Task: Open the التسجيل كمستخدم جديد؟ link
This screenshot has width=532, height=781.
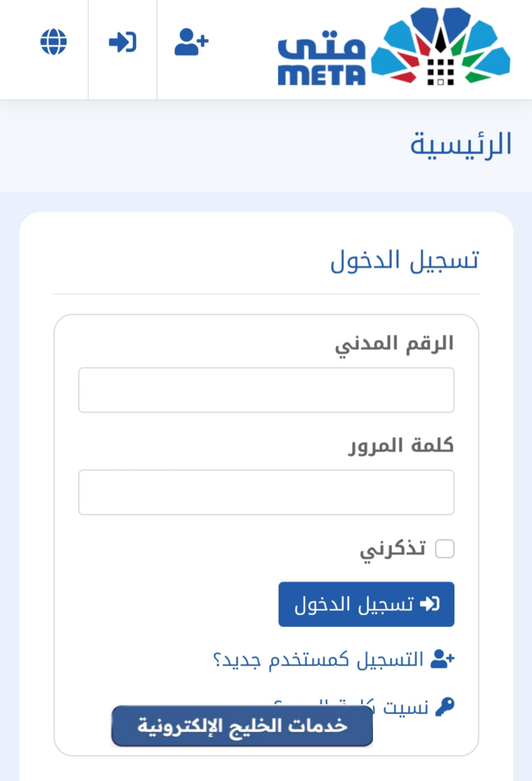Action: click(x=318, y=659)
